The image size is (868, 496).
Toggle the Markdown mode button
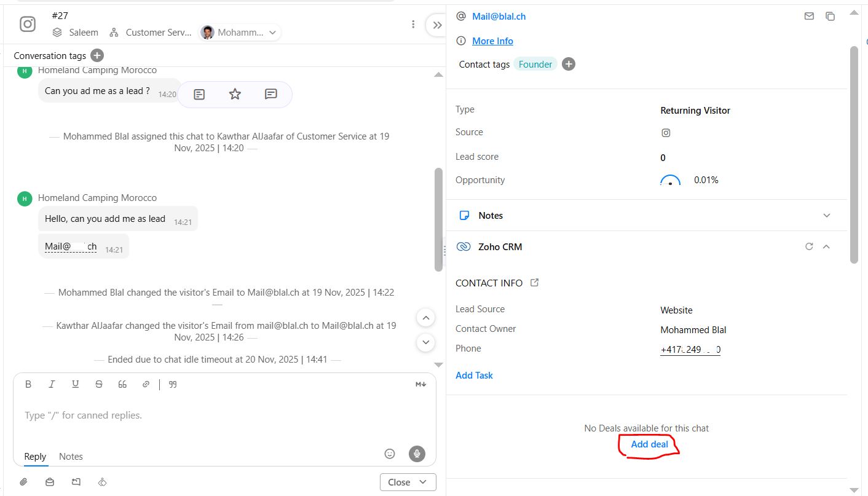421,384
